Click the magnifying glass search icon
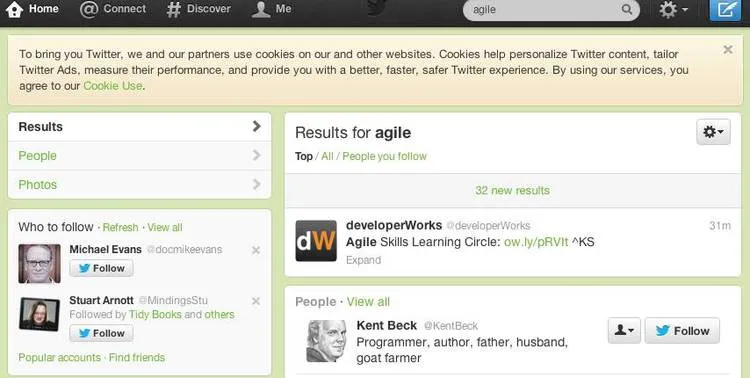This screenshot has width=750, height=378. point(627,10)
